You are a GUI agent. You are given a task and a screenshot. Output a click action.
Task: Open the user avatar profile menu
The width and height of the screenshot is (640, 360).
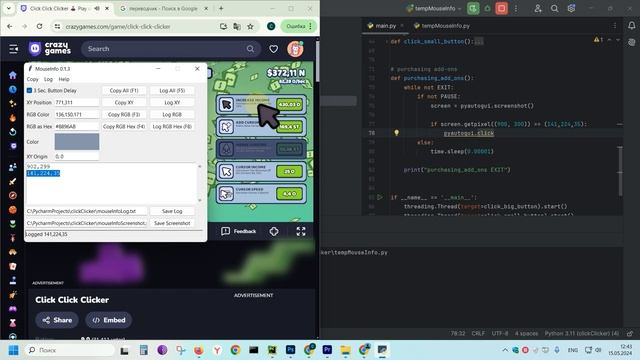point(295,49)
